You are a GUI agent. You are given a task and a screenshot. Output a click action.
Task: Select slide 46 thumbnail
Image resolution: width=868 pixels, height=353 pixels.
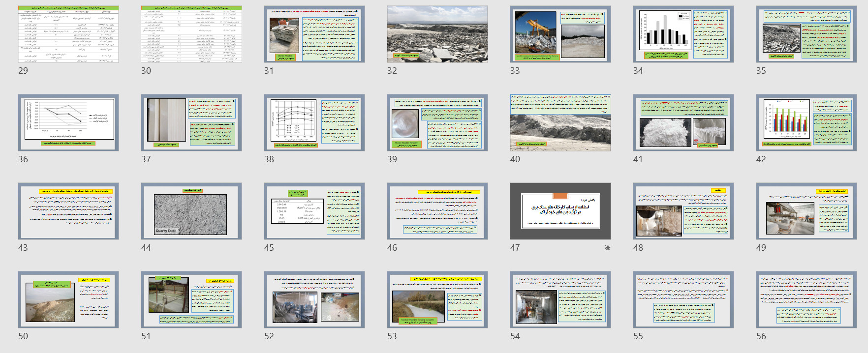click(437, 211)
